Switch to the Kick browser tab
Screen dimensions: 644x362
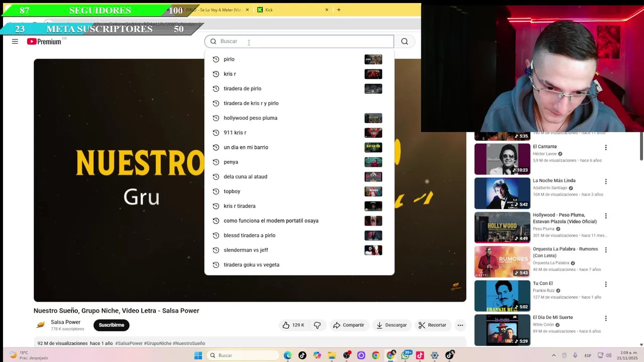tap(293, 10)
